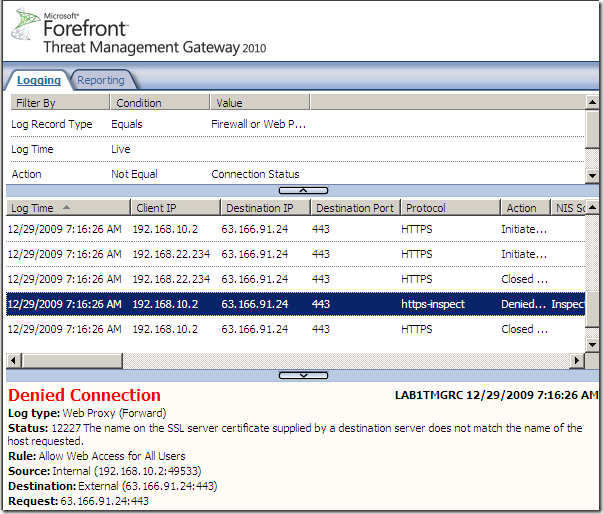Image resolution: width=603 pixels, height=514 pixels.
Task: Click the log list scroll-up arrow
Action: [x=592, y=208]
